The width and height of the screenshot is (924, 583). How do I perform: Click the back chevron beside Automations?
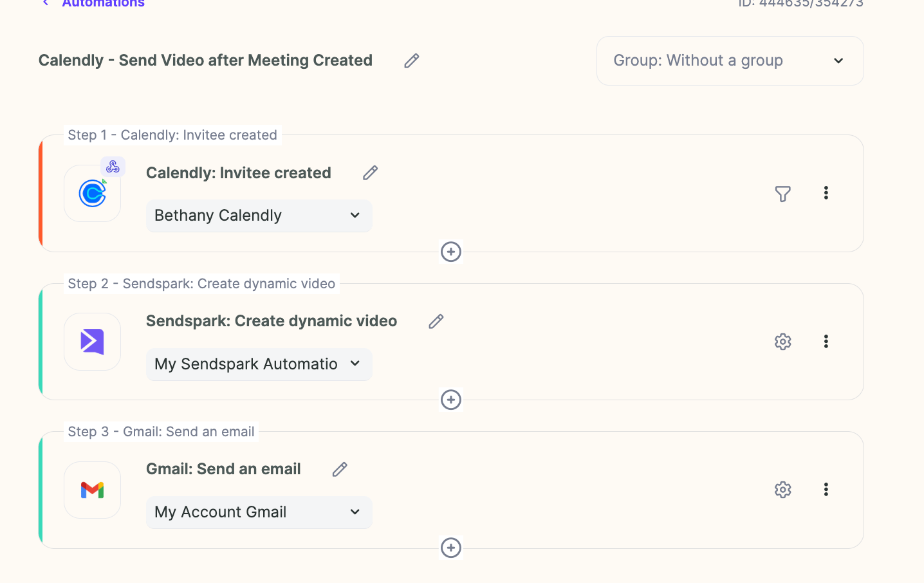coord(45,3)
